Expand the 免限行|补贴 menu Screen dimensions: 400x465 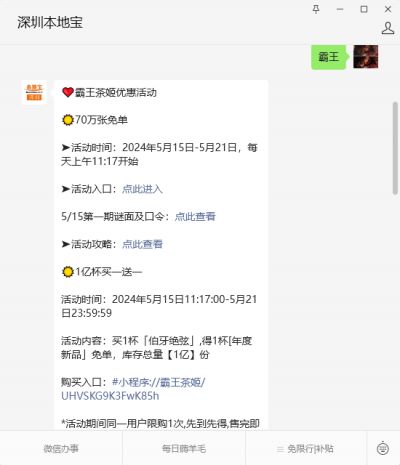[306, 449]
